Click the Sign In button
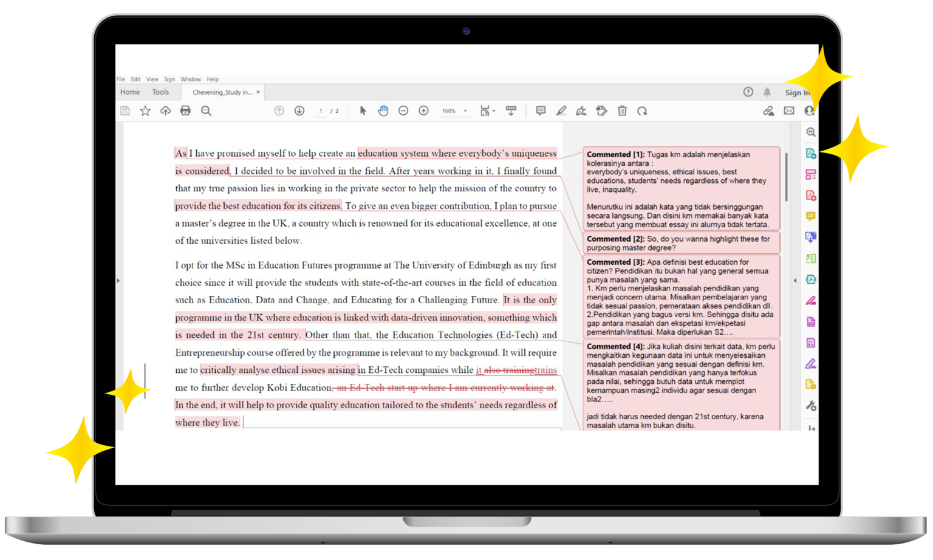This screenshot has width=933, height=560. pyautogui.click(x=798, y=92)
